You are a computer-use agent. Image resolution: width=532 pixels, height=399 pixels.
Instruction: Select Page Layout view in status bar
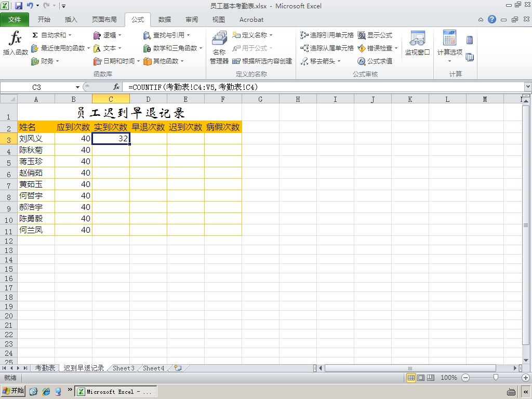point(421,378)
